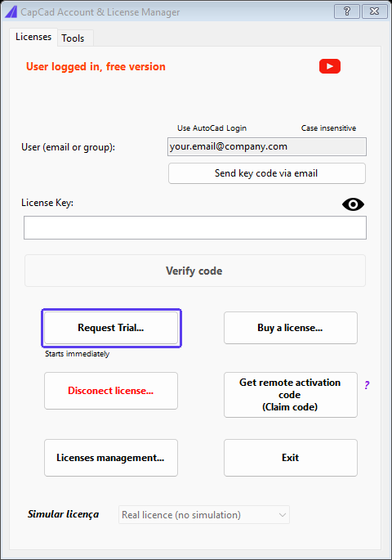This screenshot has height=560, width=392.
Task: Open the YouTube video icon
Action: (x=330, y=66)
